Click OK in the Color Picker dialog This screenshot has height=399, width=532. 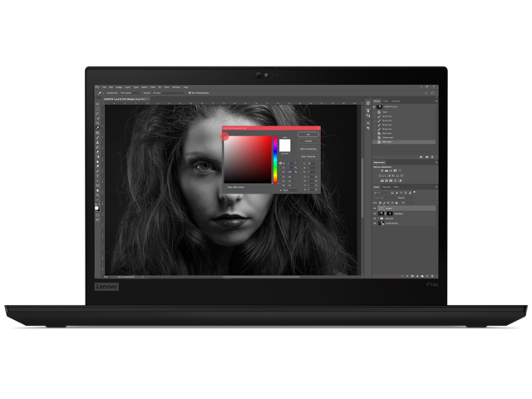click(308, 134)
